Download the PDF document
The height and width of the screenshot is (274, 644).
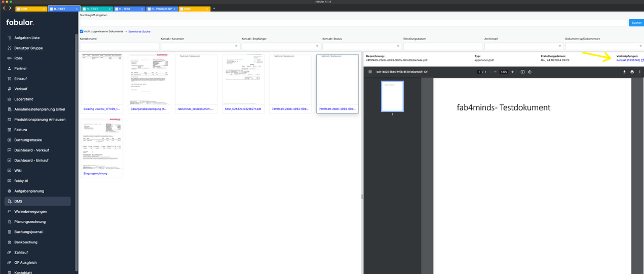pyautogui.click(x=625, y=72)
